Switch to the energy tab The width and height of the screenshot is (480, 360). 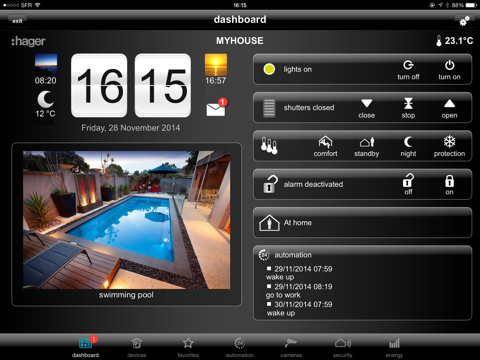click(x=394, y=347)
